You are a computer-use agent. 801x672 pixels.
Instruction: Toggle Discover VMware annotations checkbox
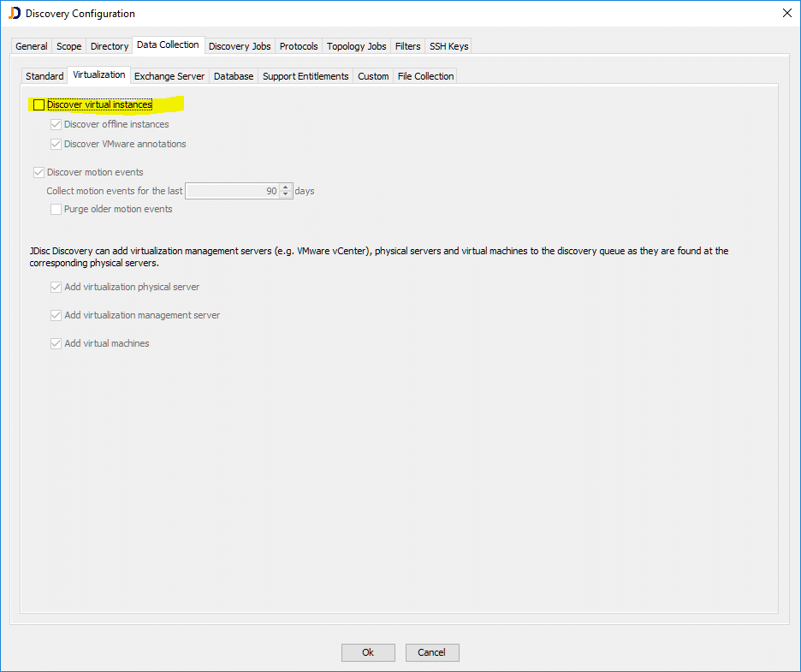56,145
